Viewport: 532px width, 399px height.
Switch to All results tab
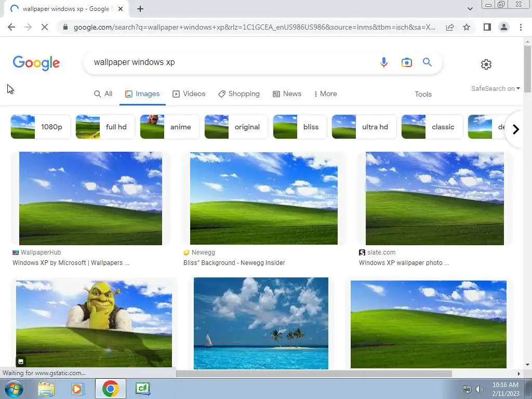tap(103, 94)
